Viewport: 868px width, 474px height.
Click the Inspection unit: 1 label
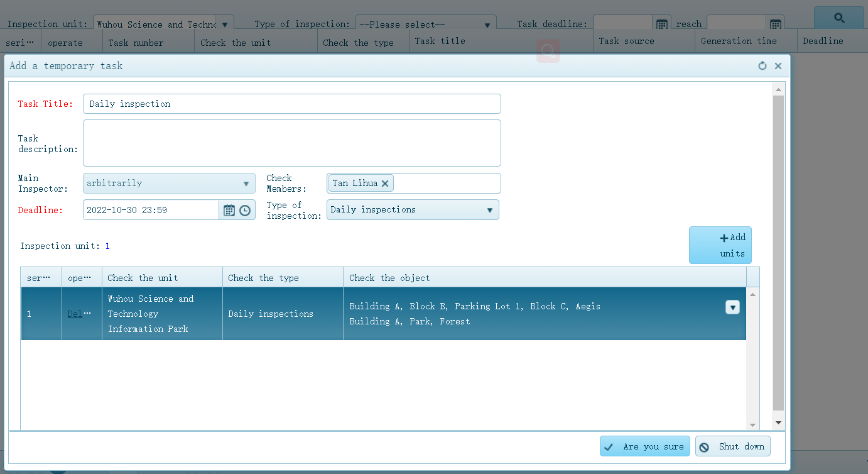65,246
